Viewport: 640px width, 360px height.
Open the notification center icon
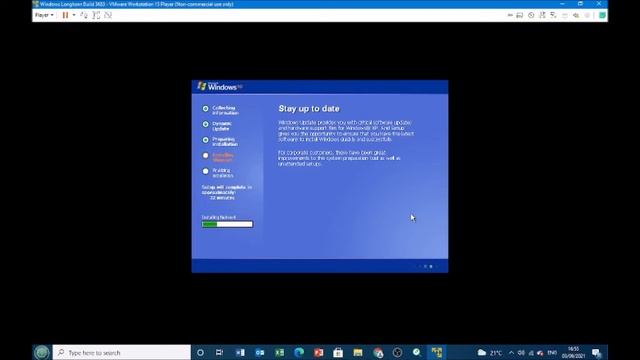click(x=597, y=352)
